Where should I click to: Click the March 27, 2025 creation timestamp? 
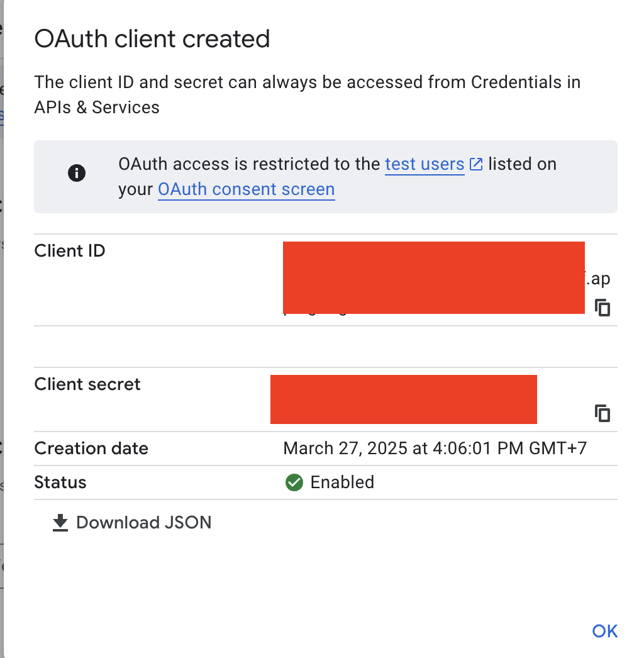click(435, 449)
